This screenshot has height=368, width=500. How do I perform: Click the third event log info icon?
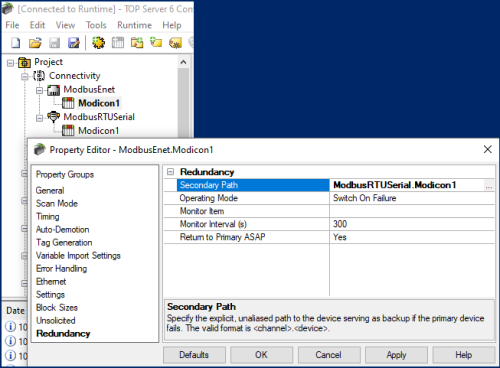pyautogui.click(x=10, y=355)
